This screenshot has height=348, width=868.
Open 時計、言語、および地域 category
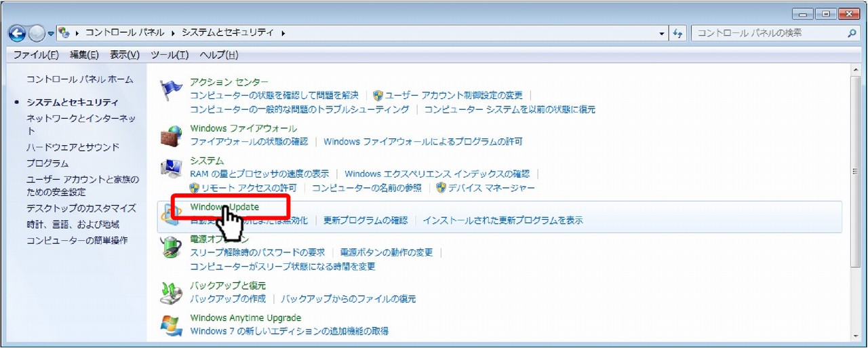(73, 225)
